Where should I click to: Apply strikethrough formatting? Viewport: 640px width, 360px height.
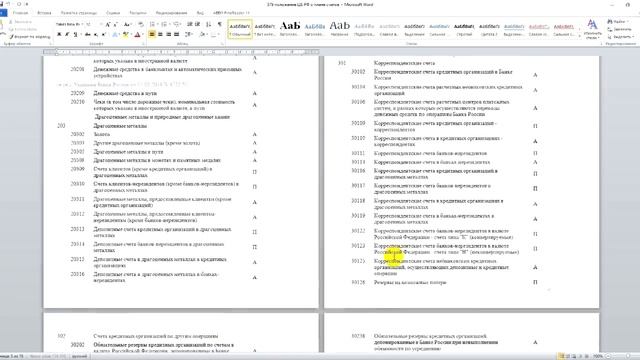click(x=87, y=35)
